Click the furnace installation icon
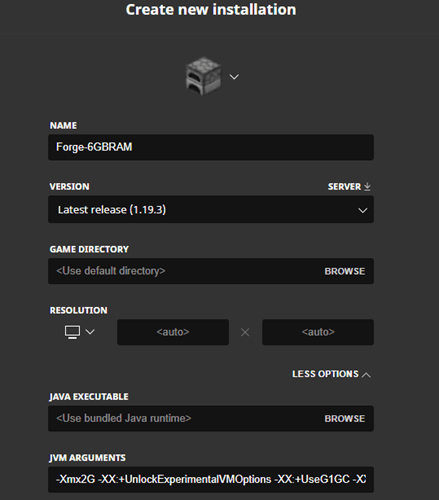The height and width of the screenshot is (500, 439). click(x=203, y=76)
